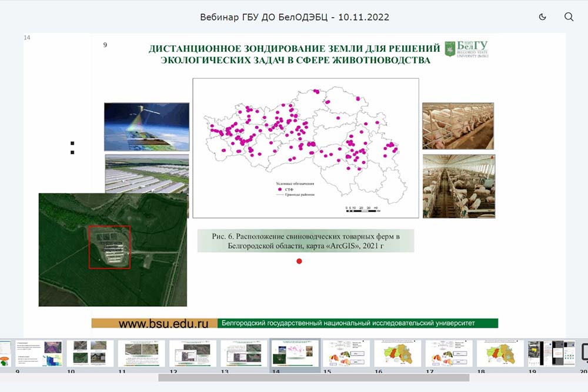The image size is (588, 392).
Task: Jump to slide 11 thumbnail
Action: [x=142, y=354]
